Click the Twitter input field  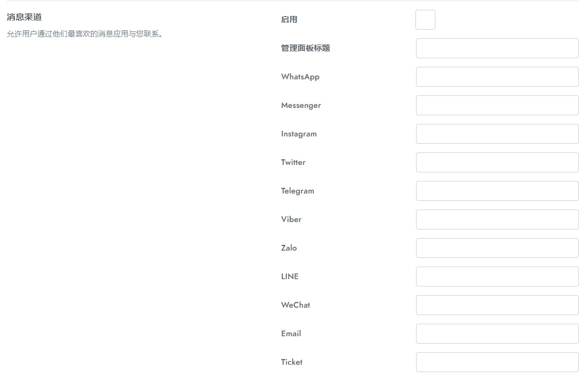pos(497,162)
